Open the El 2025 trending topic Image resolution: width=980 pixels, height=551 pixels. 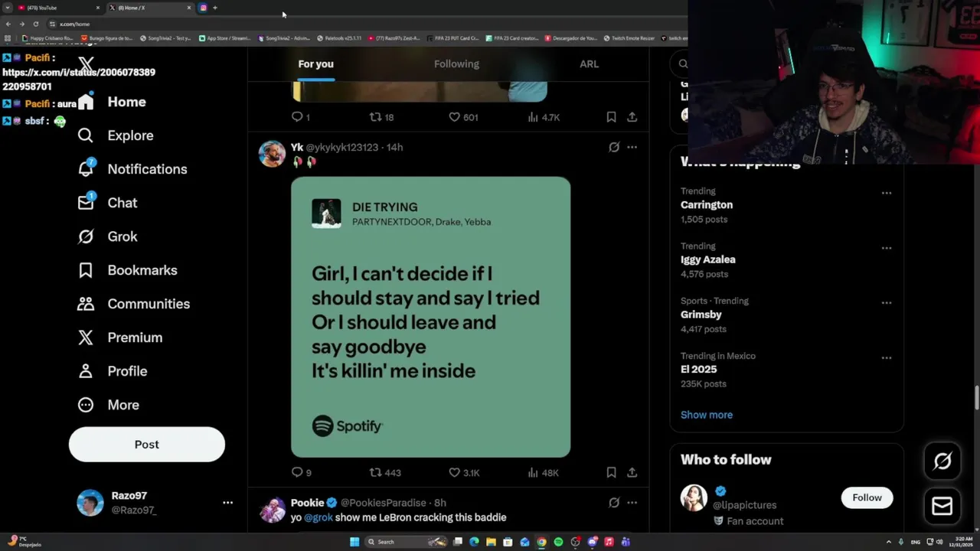(699, 370)
